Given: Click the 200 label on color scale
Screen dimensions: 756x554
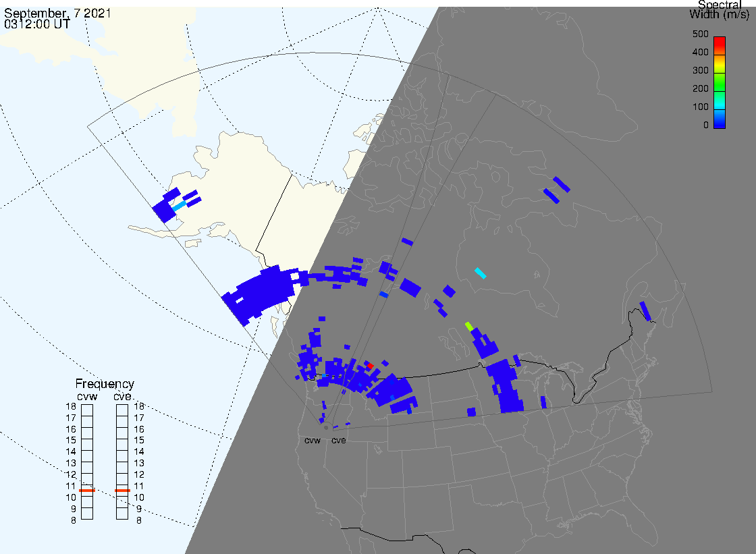Looking at the screenshot, I should (x=701, y=88).
